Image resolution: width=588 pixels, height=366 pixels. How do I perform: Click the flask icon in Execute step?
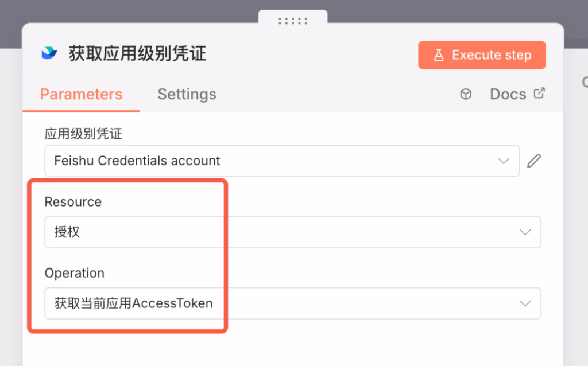tap(439, 55)
